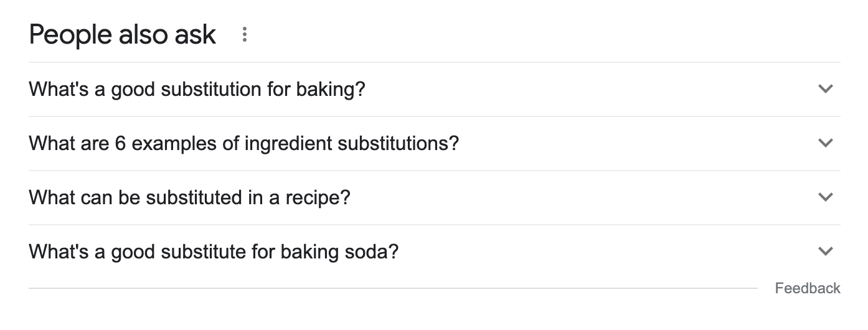Toggle open the first People also ask row
The image size is (868, 330).
click(x=434, y=90)
